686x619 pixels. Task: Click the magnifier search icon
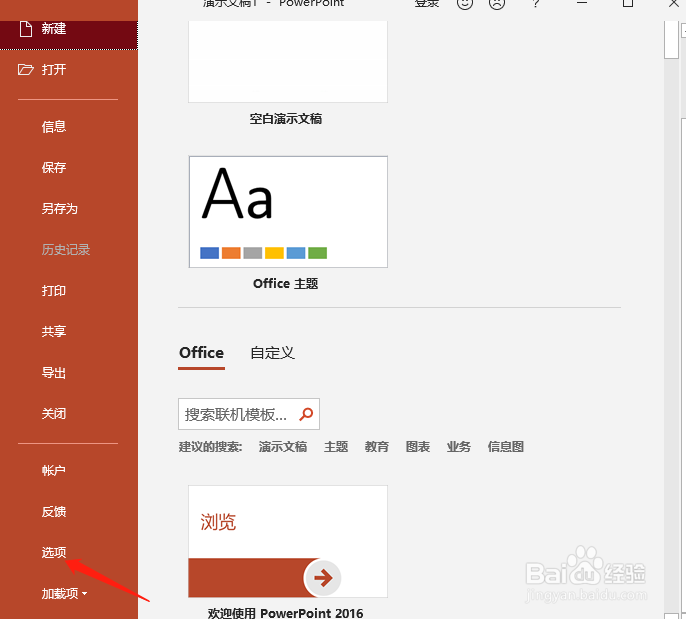point(306,414)
